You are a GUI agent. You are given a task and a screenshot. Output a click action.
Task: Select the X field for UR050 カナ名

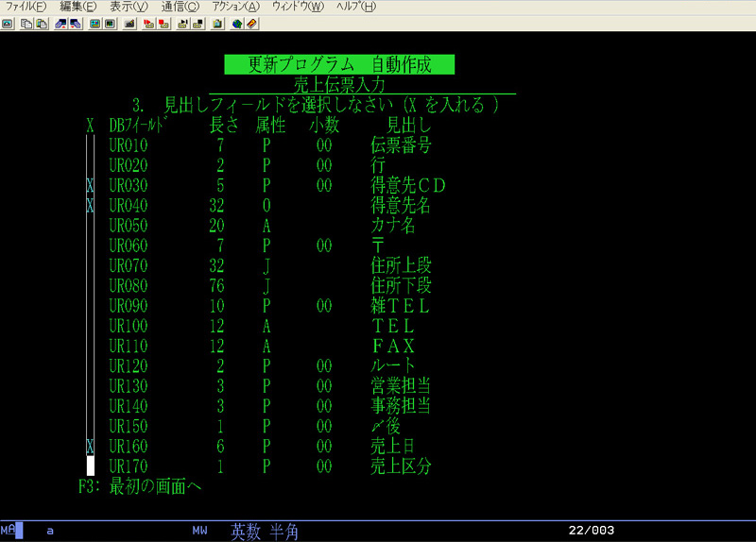tap(90, 226)
